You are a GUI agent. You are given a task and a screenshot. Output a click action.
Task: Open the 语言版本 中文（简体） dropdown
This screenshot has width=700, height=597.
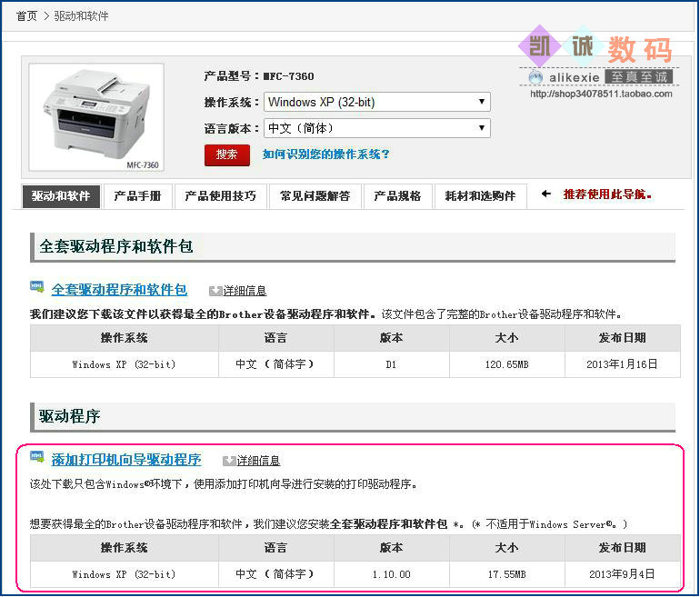[x=377, y=128]
